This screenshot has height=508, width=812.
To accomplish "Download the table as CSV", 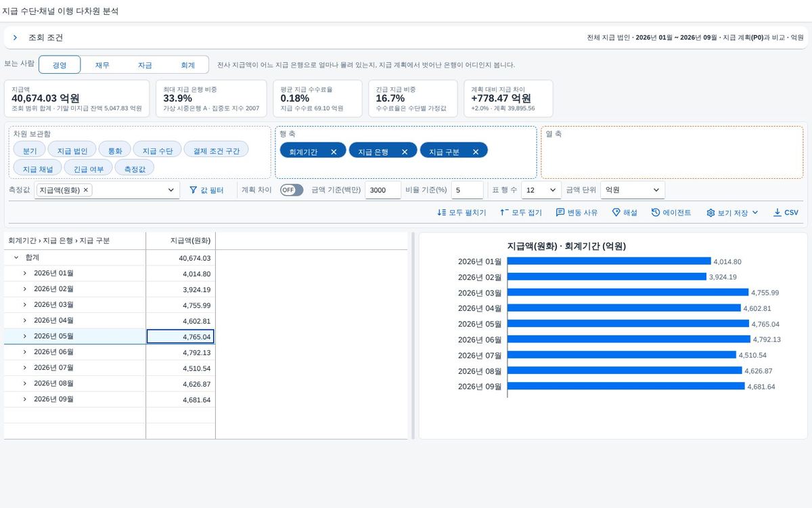I will click(786, 213).
